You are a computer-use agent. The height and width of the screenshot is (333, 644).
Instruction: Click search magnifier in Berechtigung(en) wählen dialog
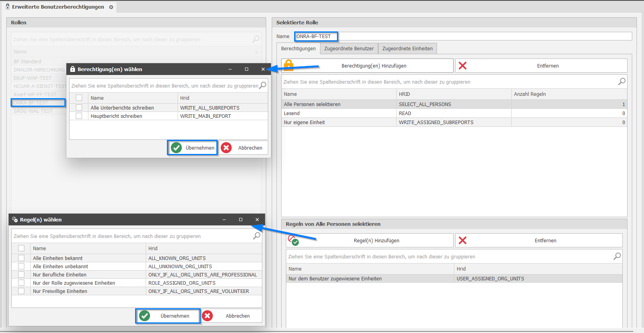point(263,85)
